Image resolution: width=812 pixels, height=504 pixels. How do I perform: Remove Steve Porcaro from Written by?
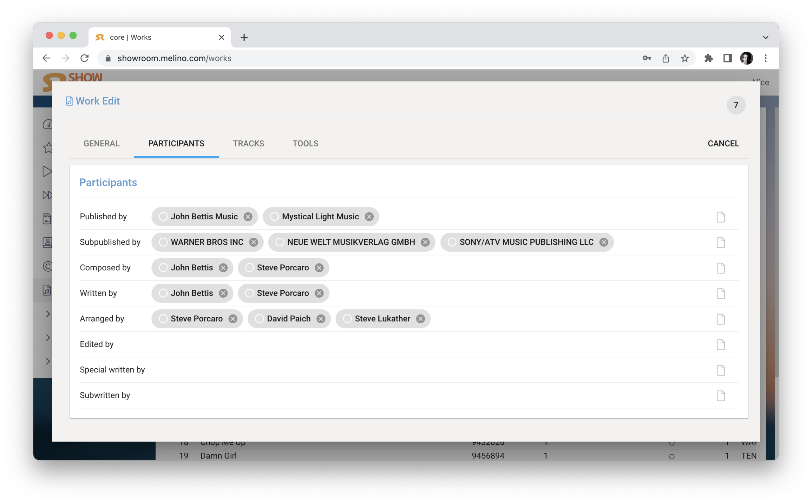pos(319,293)
